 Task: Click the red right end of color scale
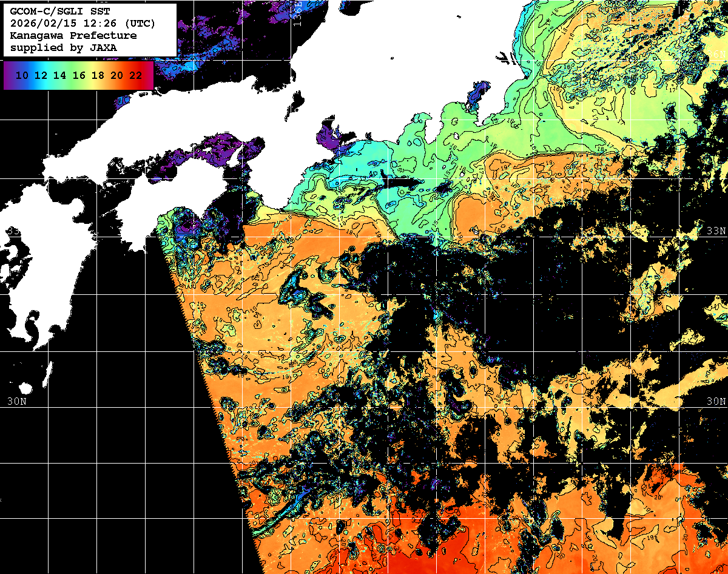pos(149,76)
